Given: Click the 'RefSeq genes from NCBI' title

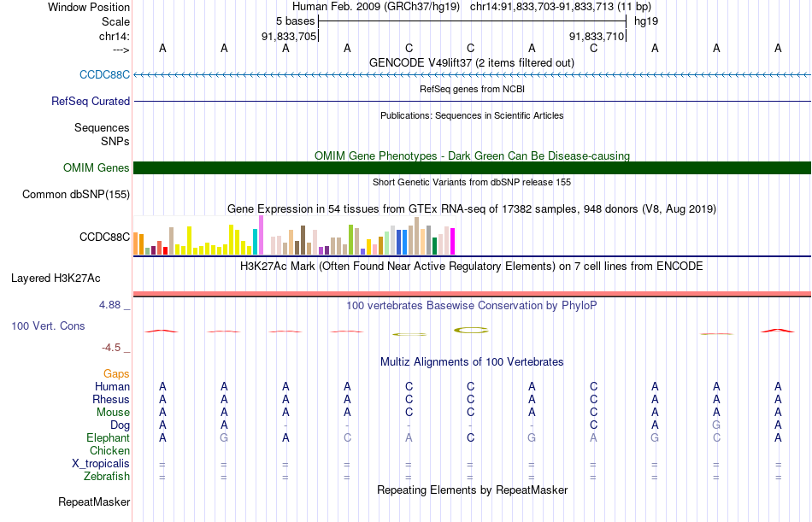Looking at the screenshot, I should [472, 89].
